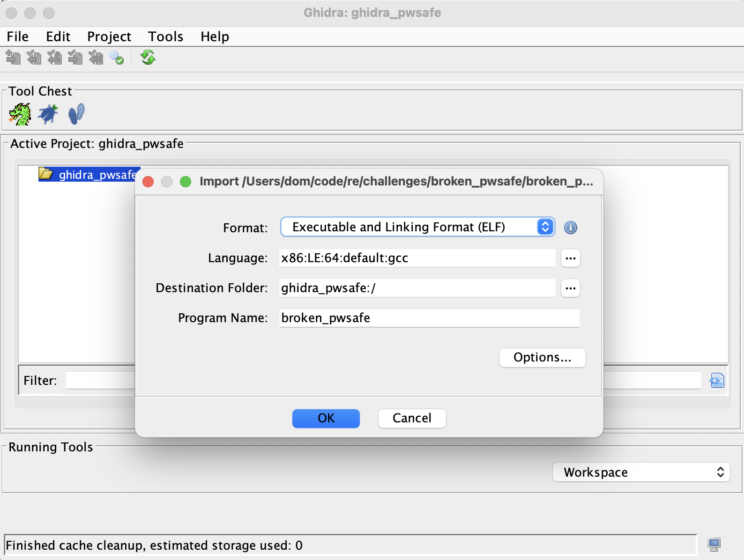Cancel the import dialog
Viewport: 744px width, 560px height.
click(412, 418)
